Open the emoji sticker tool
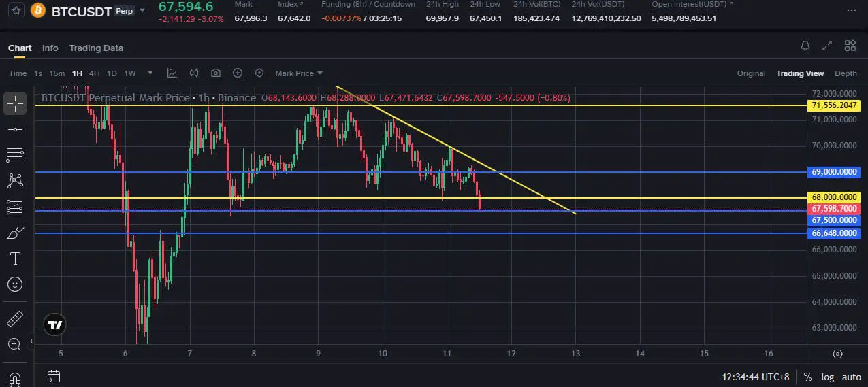 pyautogui.click(x=15, y=284)
